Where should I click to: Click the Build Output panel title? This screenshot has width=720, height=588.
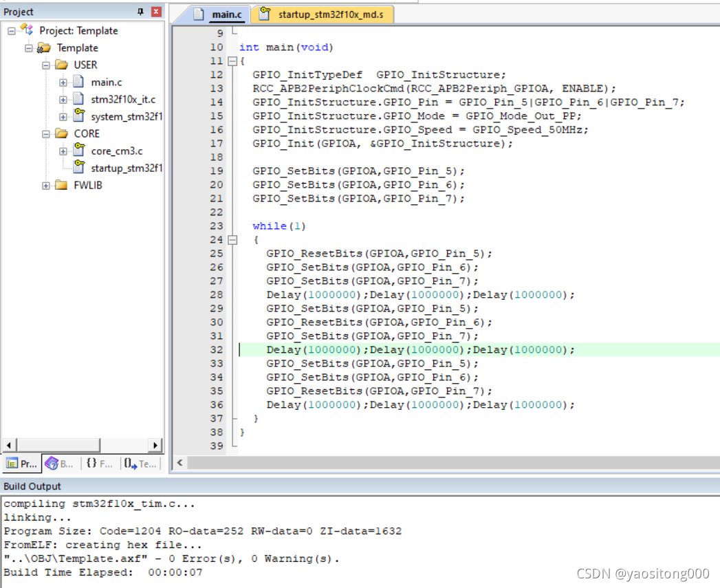[32, 486]
